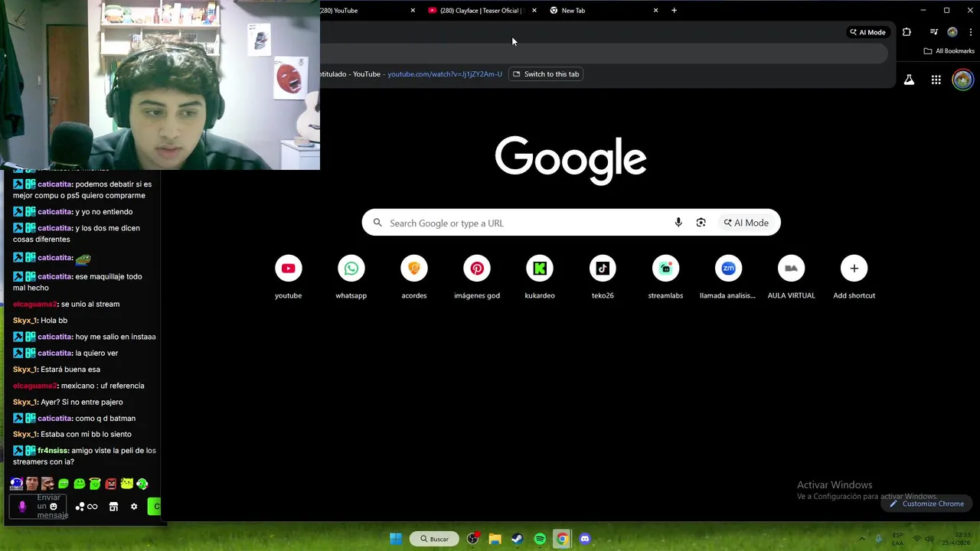Open the Chrome profile avatar in toolbar

[952, 32]
